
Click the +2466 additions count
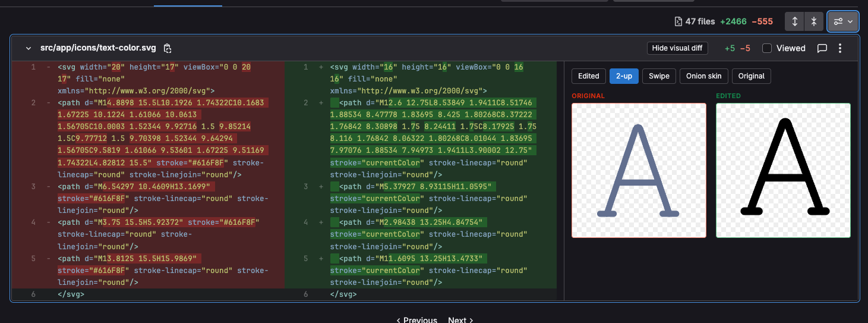733,21
